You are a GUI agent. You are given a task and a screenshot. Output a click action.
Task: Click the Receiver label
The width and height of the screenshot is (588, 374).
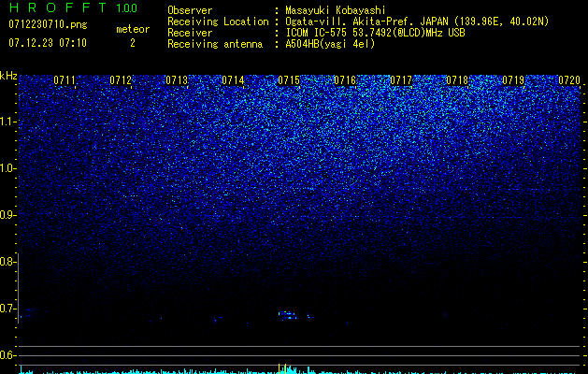pos(190,33)
